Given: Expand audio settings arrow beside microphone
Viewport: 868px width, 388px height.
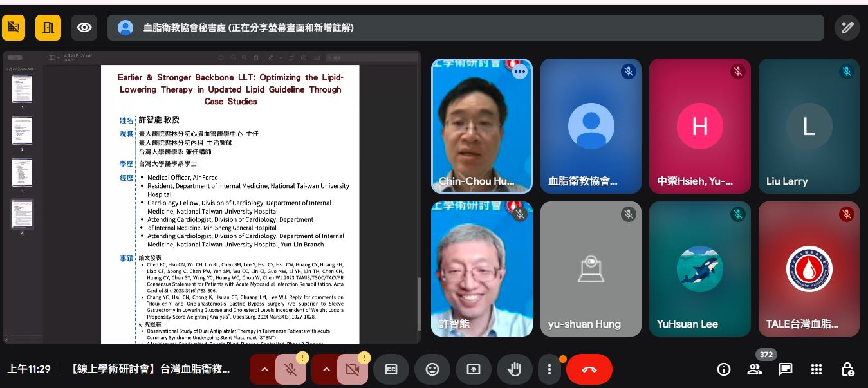Looking at the screenshot, I should click(x=264, y=369).
